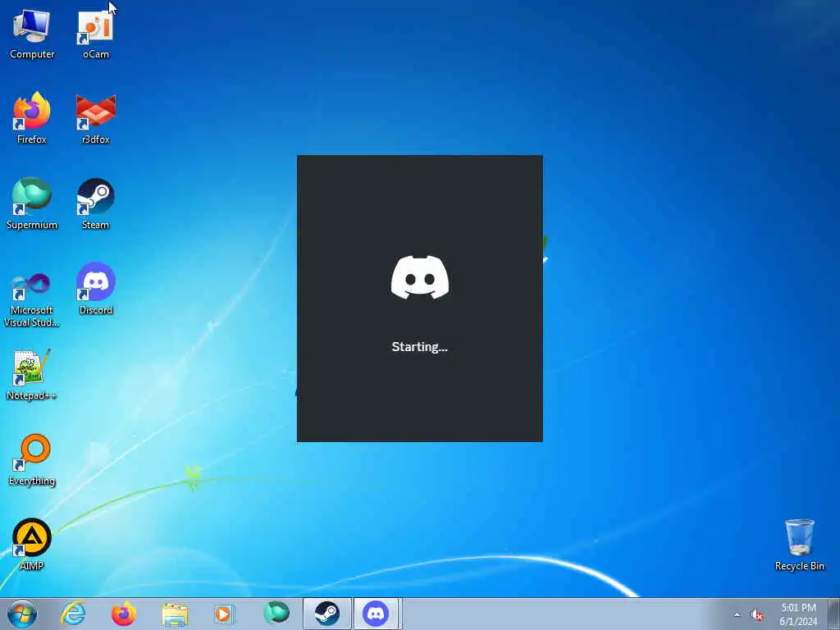Select the r3dfox desktop shortcut
Viewport: 840px width, 630px height.
point(96,118)
